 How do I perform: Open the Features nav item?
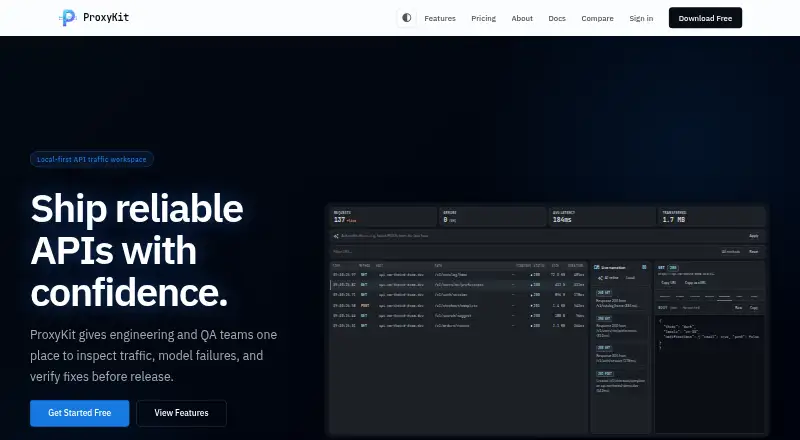point(440,18)
